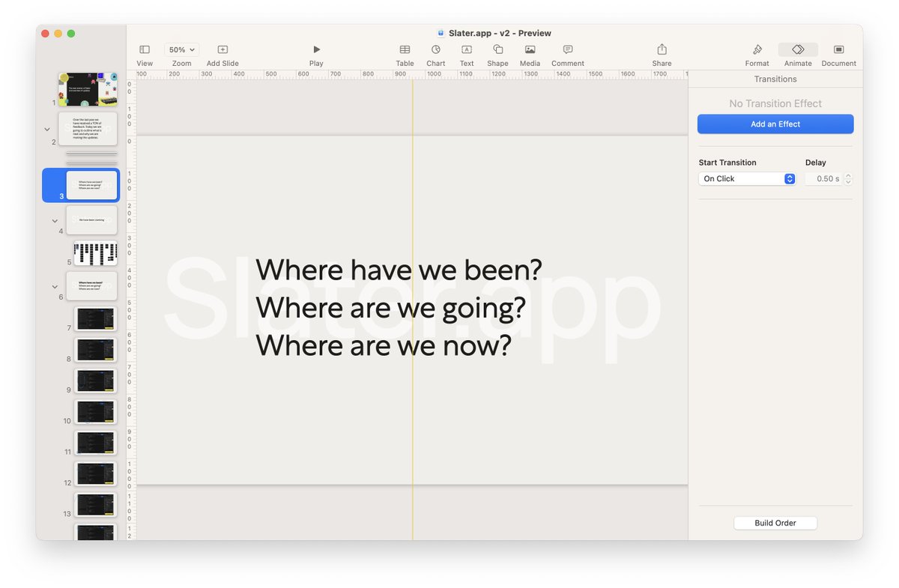Image resolution: width=899 pixels, height=588 pixels.
Task: Collapse the slide 6 group chevron
Action: coord(55,286)
